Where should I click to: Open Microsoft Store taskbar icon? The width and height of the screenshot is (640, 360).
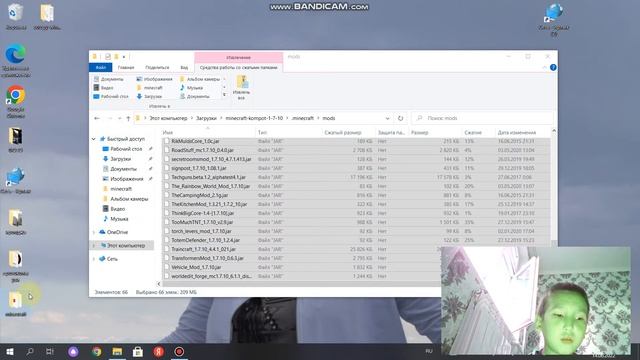pyautogui.click(x=138, y=351)
